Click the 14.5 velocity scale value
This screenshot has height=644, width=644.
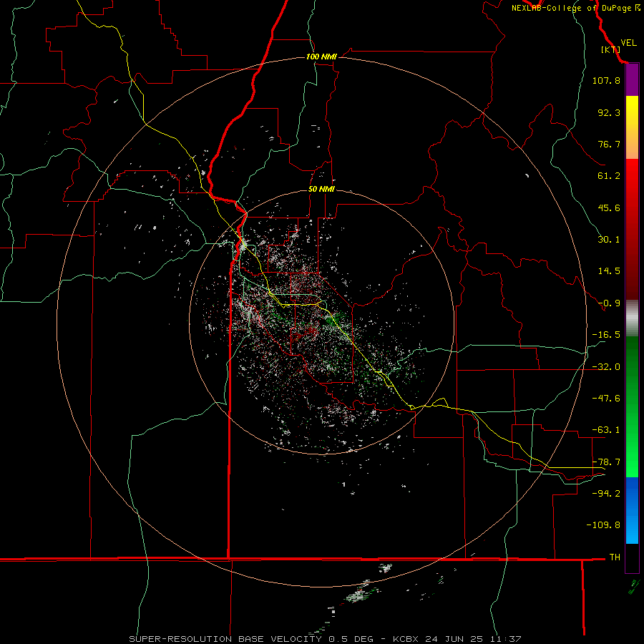pos(609,271)
